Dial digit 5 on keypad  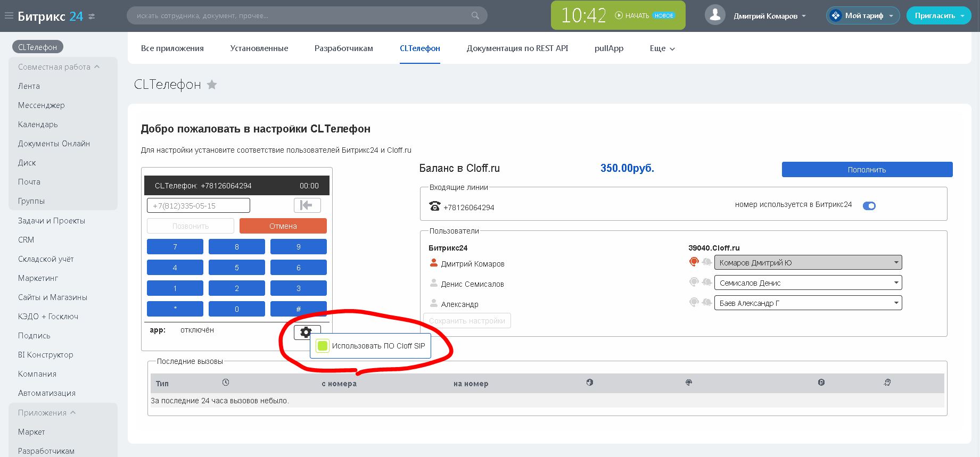(237, 268)
